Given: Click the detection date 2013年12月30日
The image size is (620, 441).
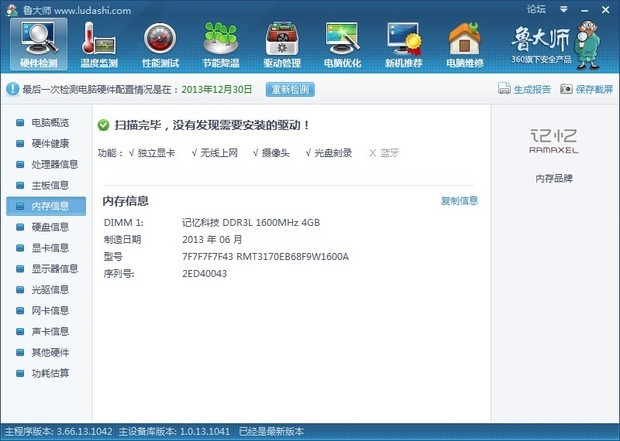Looking at the screenshot, I should [217, 89].
